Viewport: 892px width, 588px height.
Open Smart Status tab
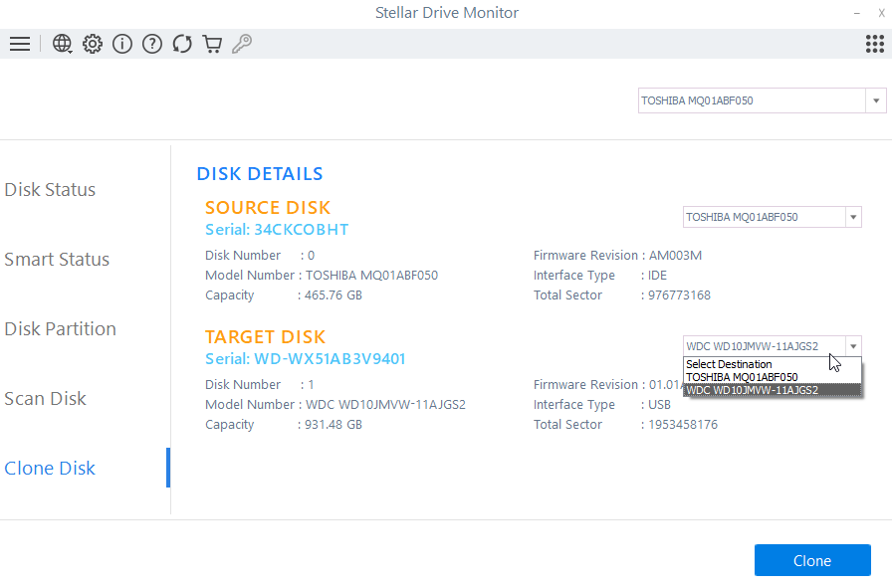click(x=57, y=260)
